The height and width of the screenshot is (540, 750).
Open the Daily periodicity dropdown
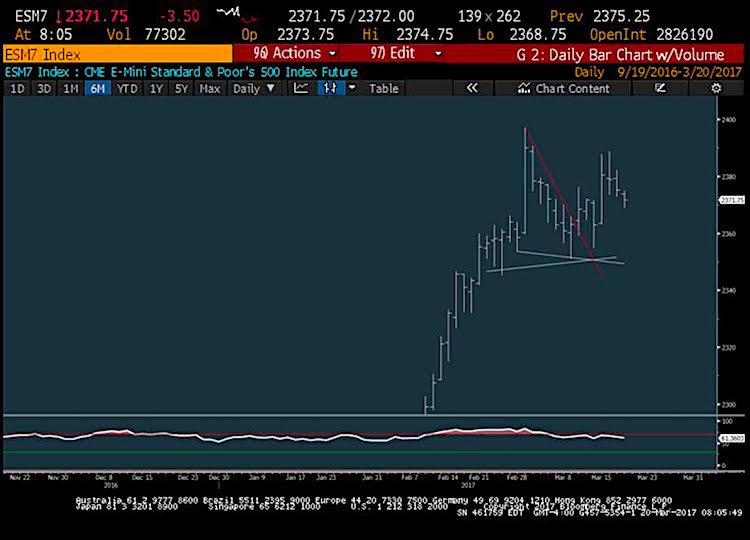point(254,88)
